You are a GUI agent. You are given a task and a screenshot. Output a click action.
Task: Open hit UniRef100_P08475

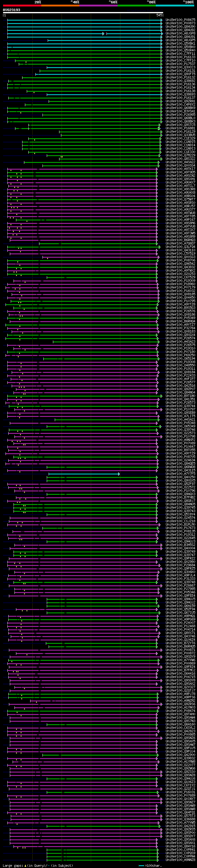(x=180, y=20)
